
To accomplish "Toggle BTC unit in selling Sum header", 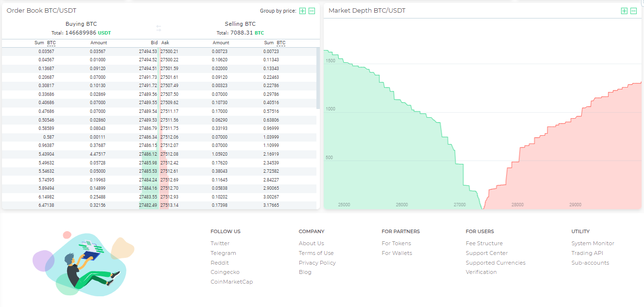I will click(x=281, y=43).
